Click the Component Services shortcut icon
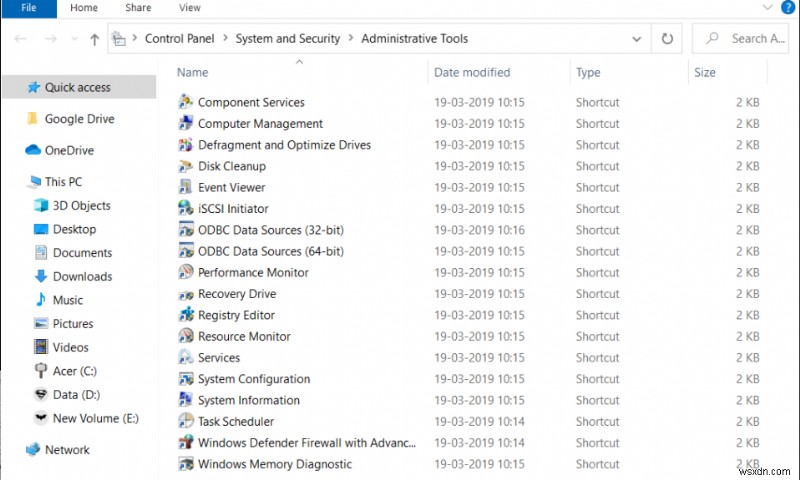The height and width of the screenshot is (480, 800). coord(185,102)
